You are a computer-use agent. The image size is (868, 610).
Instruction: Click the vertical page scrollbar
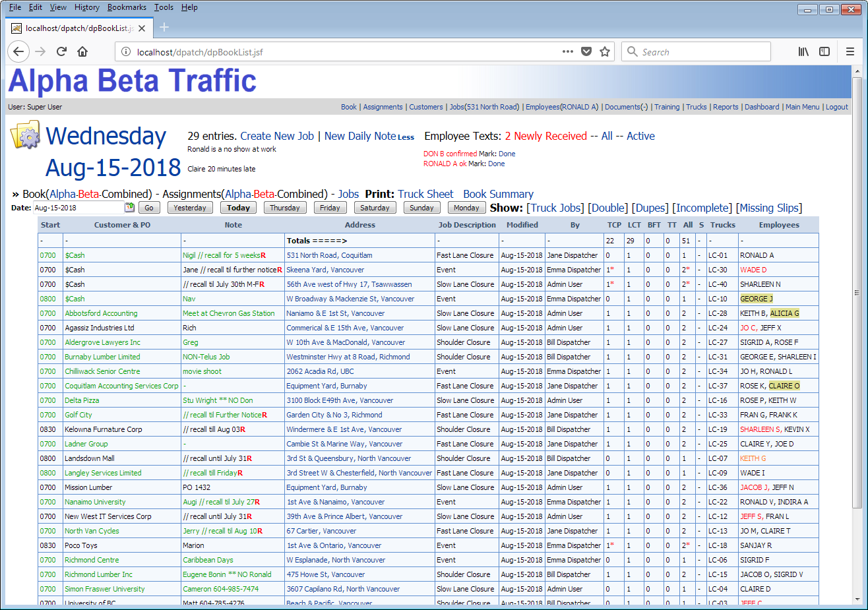tap(857, 290)
